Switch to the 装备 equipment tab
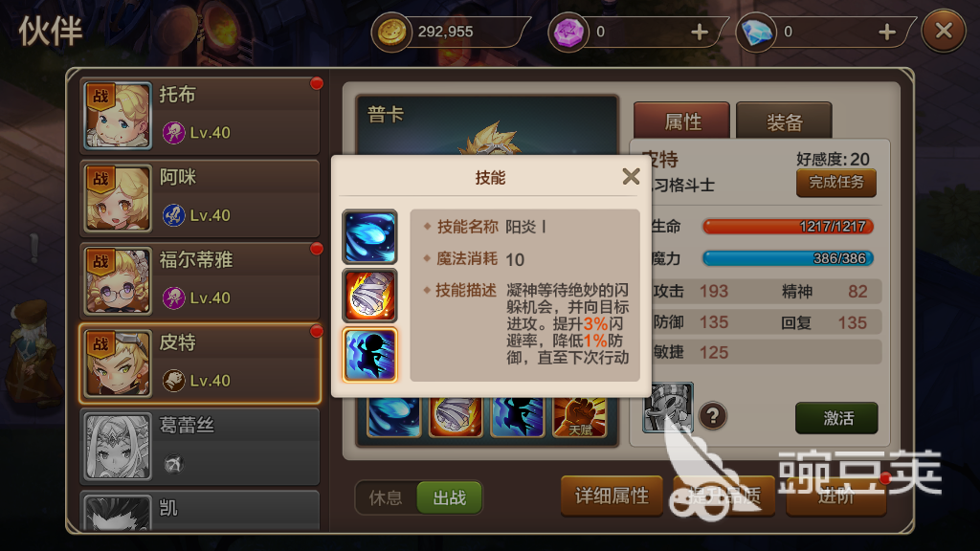The width and height of the screenshot is (980, 551). pyautogui.click(x=785, y=121)
